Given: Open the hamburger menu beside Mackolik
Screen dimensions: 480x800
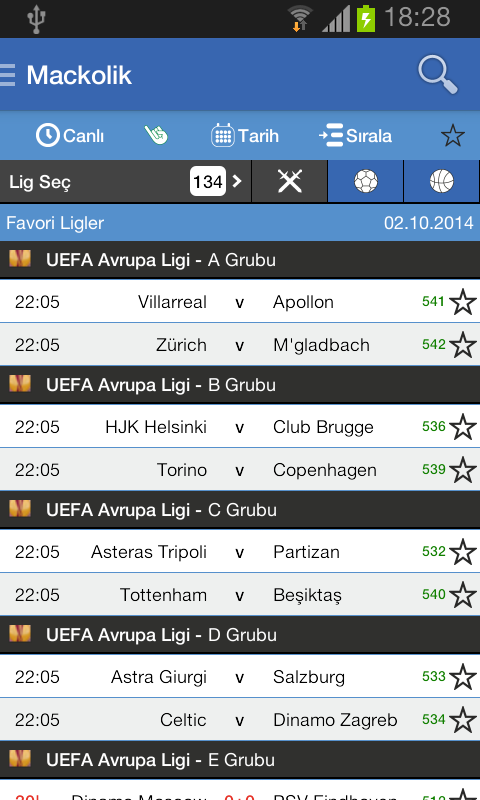Looking at the screenshot, I should coord(8,74).
